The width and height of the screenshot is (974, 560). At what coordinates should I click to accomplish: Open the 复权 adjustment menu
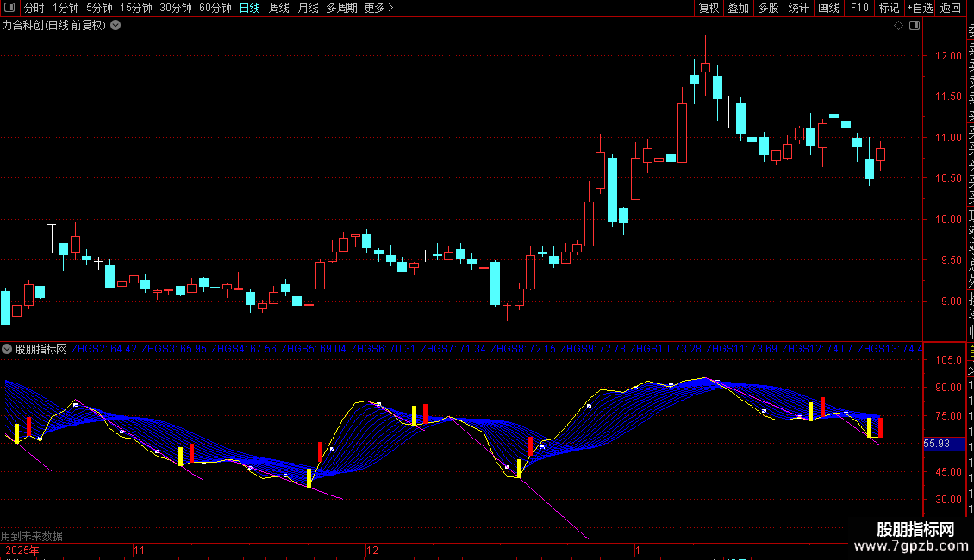coord(709,8)
